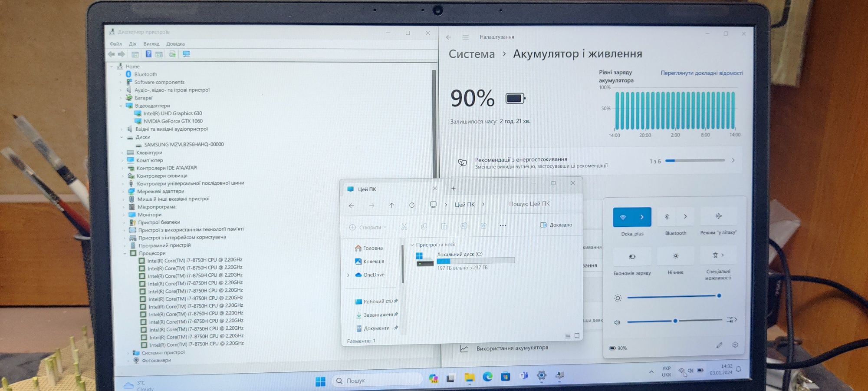Open Task View on the taskbar
The image size is (868, 391).
click(x=450, y=378)
